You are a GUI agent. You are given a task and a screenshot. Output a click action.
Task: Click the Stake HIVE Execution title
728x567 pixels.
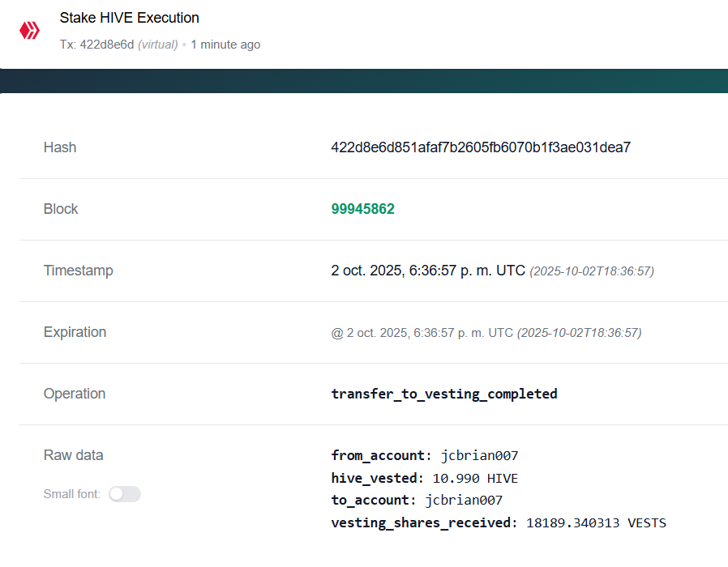pyautogui.click(x=129, y=18)
